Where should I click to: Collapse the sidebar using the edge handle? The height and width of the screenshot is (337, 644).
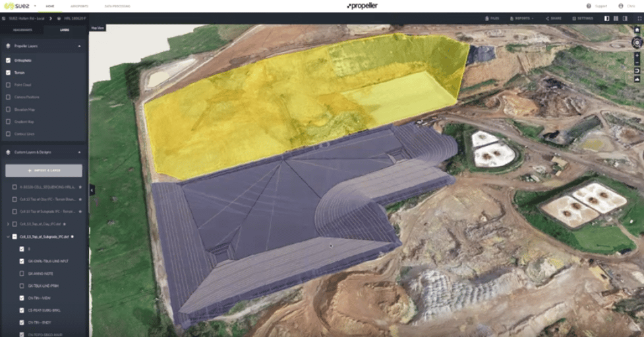pyautogui.click(x=92, y=190)
